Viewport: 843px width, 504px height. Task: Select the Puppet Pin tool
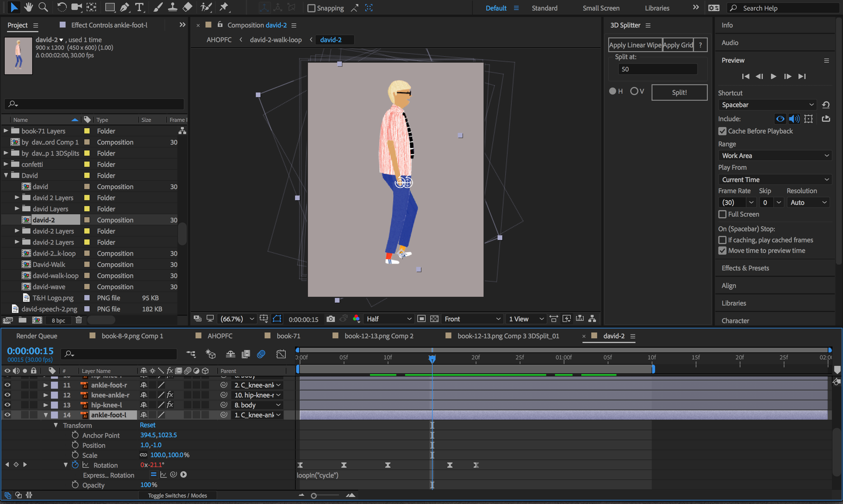pos(224,7)
